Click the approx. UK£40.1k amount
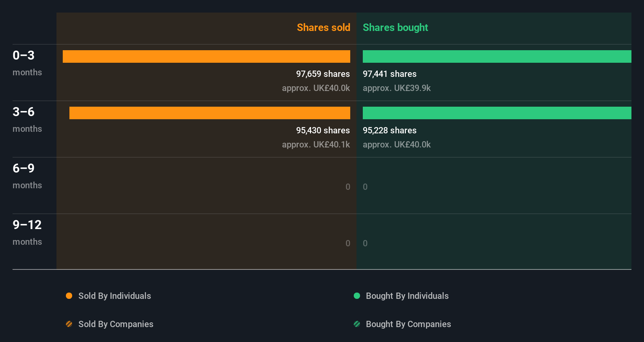The image size is (644, 342). tap(316, 145)
